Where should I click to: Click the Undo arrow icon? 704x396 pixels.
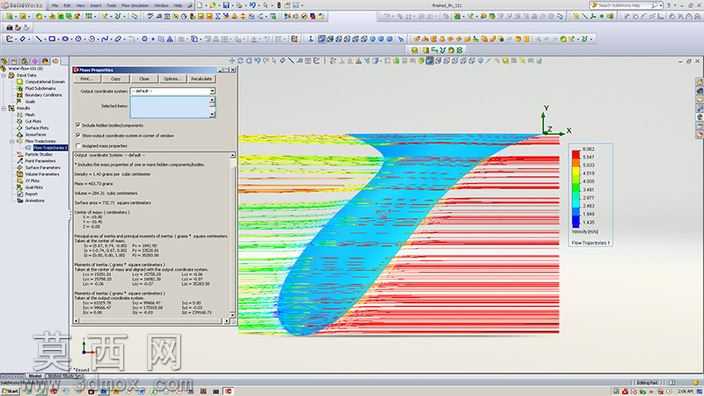tap(253, 5)
